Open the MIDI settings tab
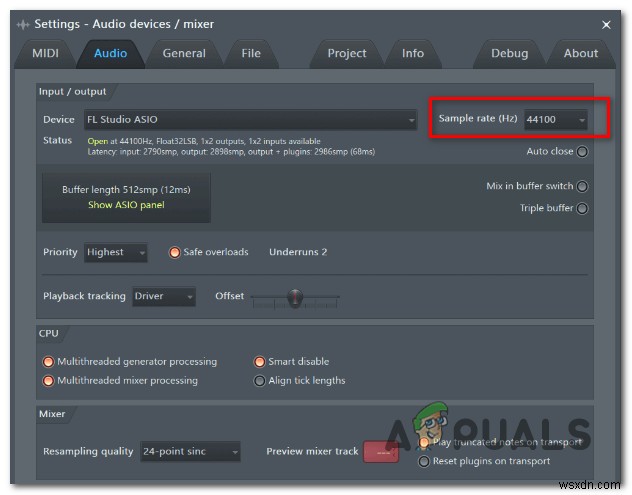Screen dimensions: 632x495 coord(45,54)
